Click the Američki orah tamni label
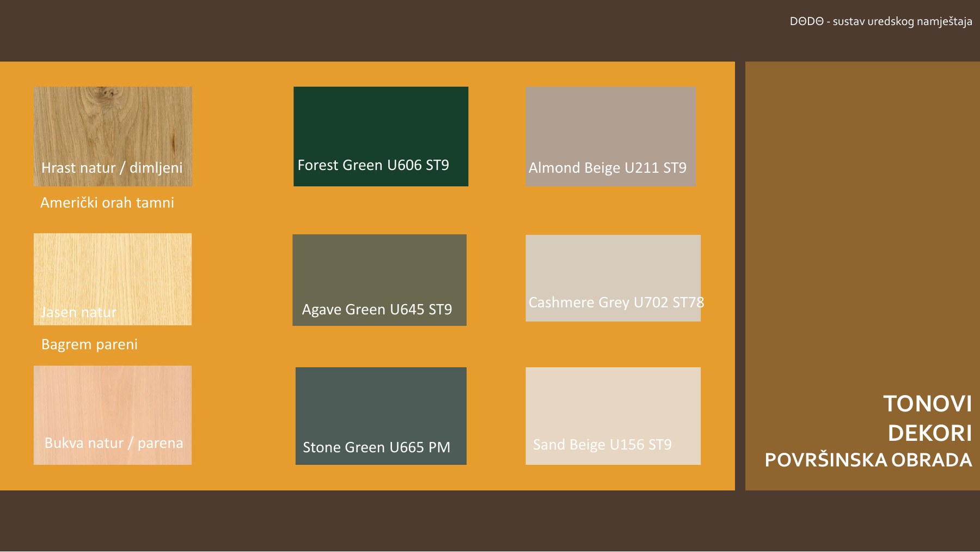 coord(107,203)
